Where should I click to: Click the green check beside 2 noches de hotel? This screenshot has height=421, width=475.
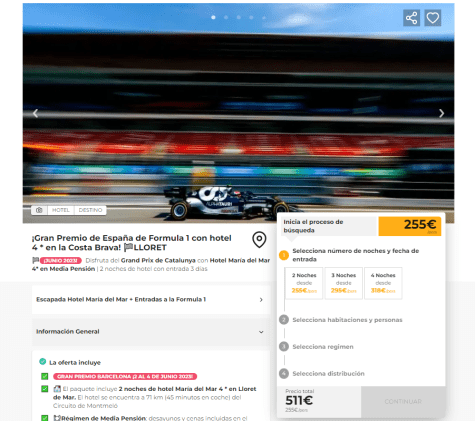(44, 389)
